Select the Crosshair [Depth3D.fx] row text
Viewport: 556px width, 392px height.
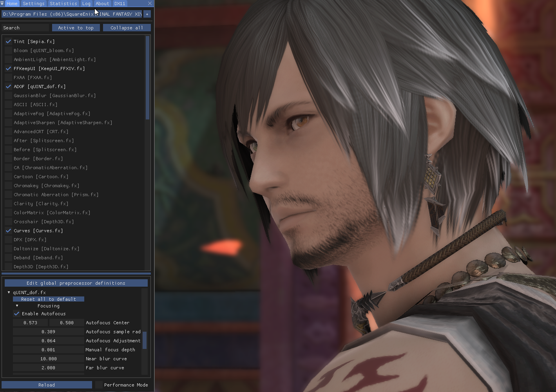(43, 222)
